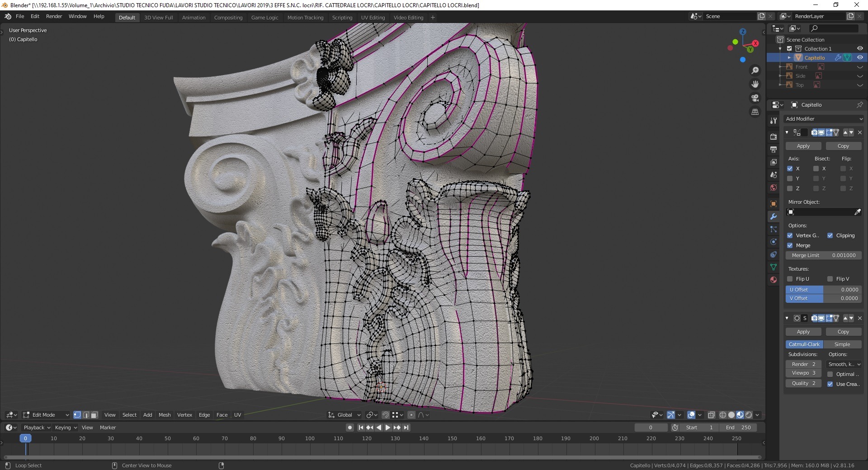Image resolution: width=868 pixels, height=470 pixels.
Task: Enable Optimal Display checkbox
Action: tap(830, 374)
